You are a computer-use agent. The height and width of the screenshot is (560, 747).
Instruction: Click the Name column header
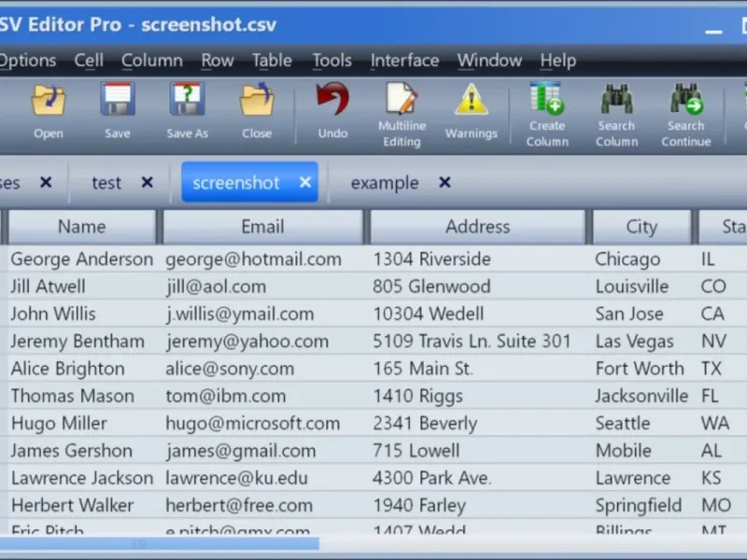82,227
